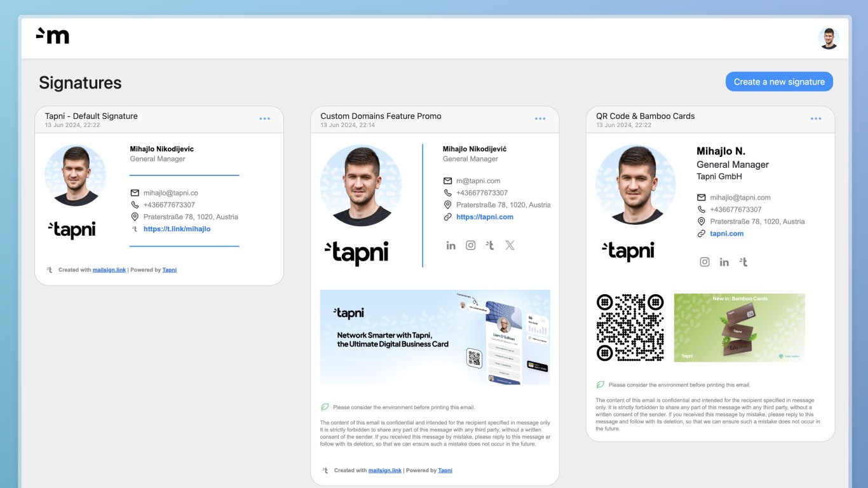Screen dimensions: 868x488
Task: Open options menu for QR Code & Bamboo Cards
Action: [816, 119]
